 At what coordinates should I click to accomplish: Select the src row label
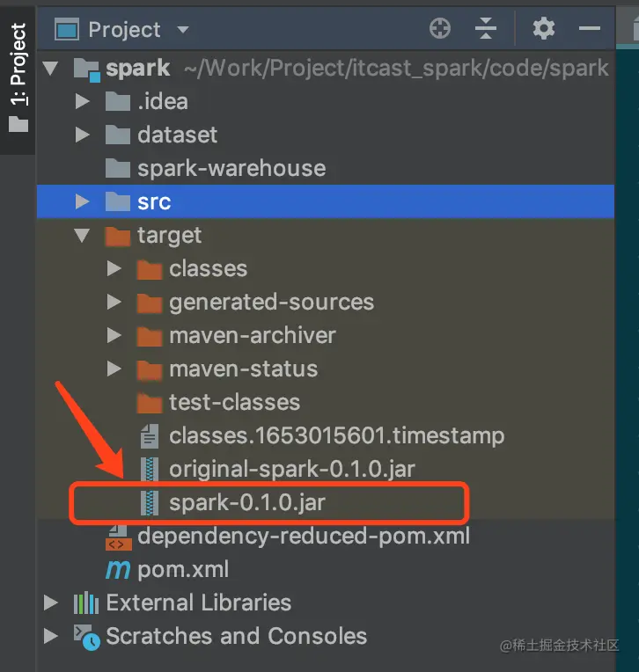[154, 202]
